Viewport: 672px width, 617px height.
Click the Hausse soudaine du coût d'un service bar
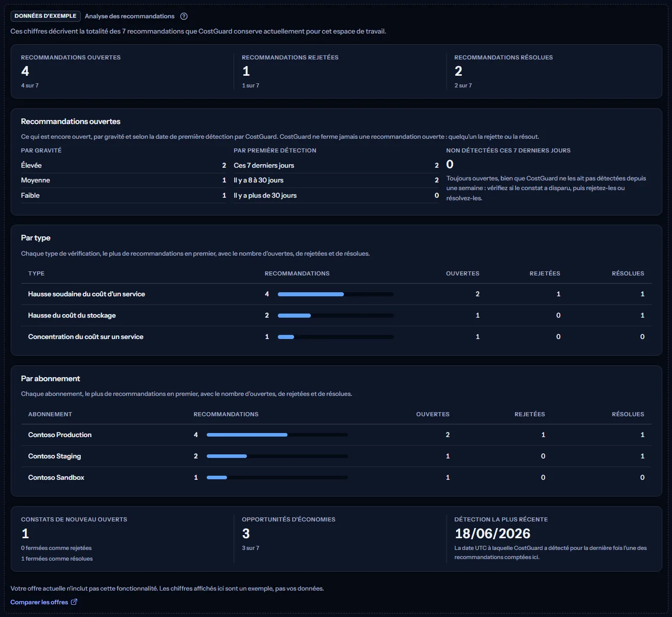336,294
